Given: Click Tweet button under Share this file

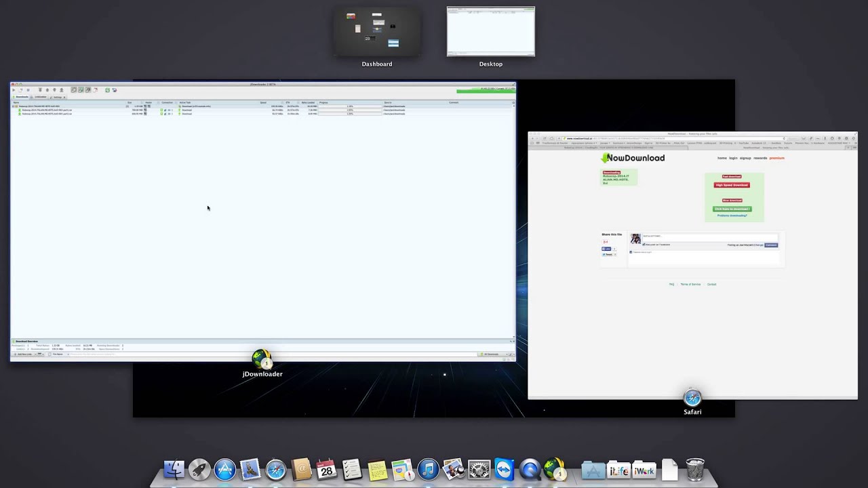Looking at the screenshot, I should (607, 255).
